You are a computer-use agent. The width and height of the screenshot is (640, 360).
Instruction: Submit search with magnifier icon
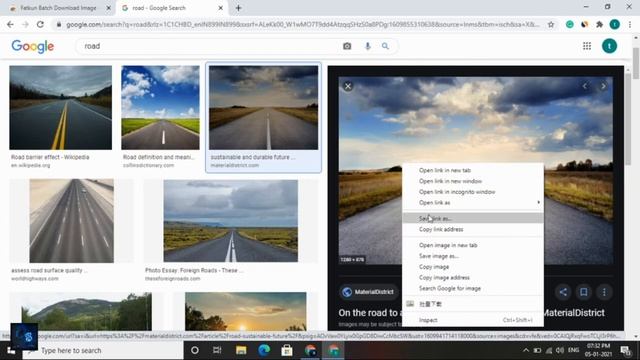tap(385, 46)
